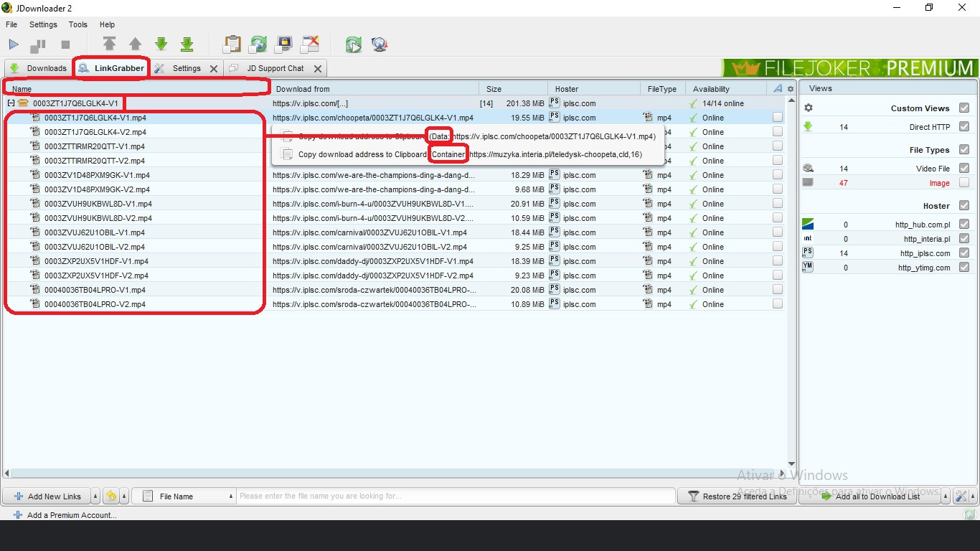Select the 00040036TB04LPRO-V2.mp4 row
Screen dimensions: 980x551
[x=393, y=304]
